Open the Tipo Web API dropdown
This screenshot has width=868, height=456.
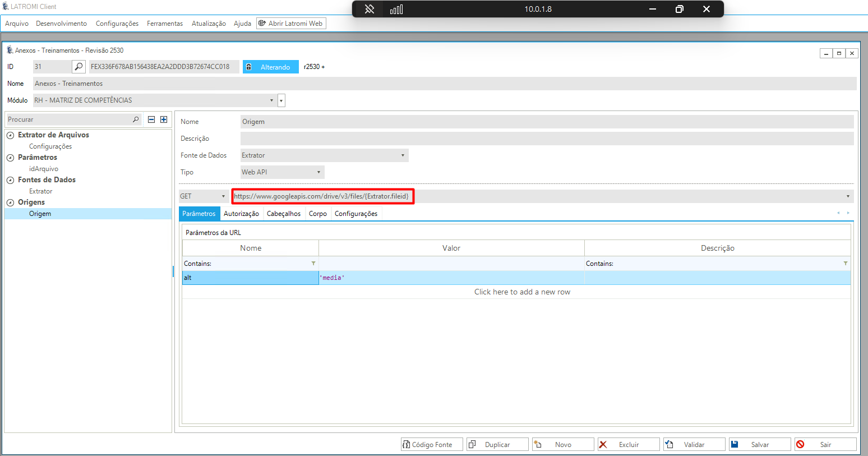pos(318,172)
